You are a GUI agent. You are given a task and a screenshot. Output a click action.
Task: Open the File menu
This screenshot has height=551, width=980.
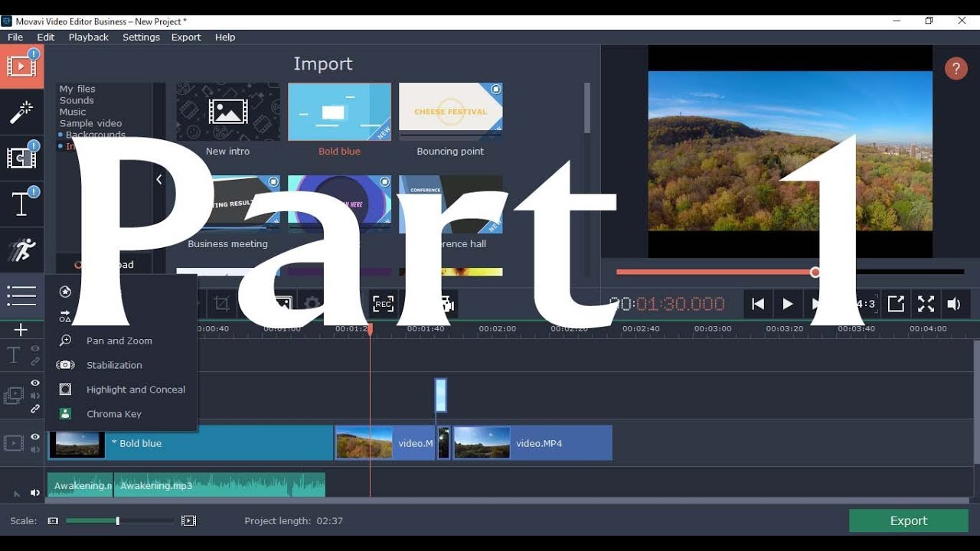point(15,37)
